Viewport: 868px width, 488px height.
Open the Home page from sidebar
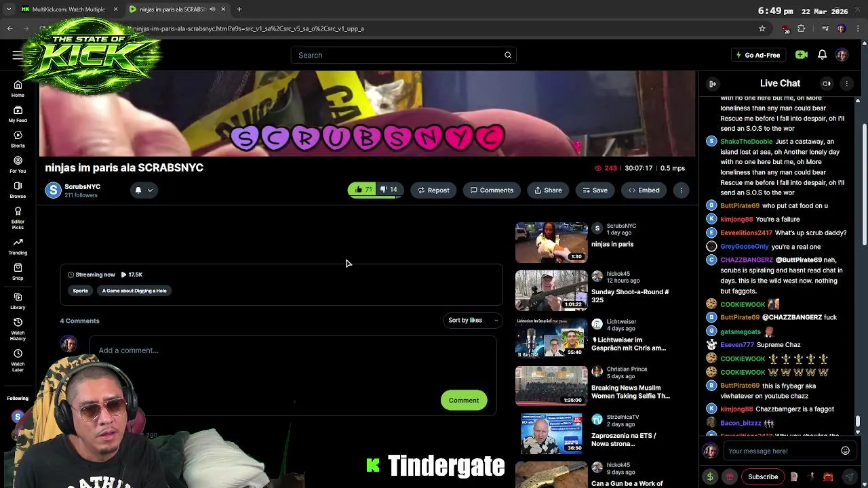(18, 89)
